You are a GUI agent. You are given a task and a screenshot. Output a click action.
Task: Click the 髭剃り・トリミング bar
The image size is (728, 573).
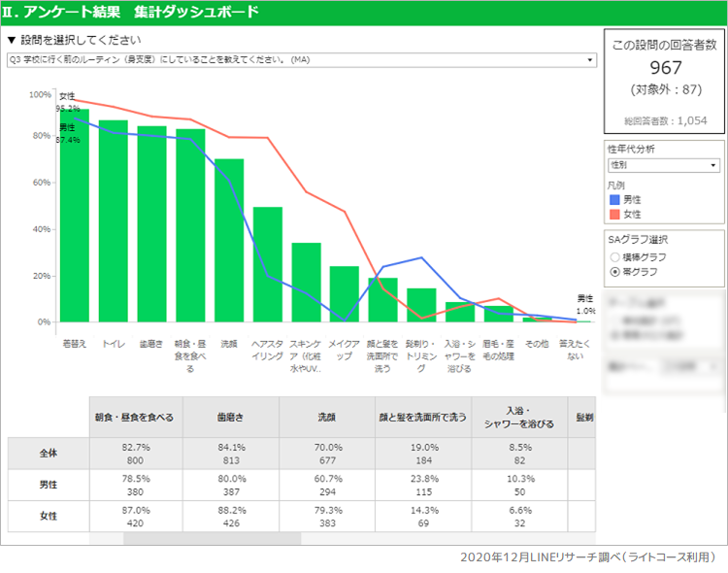point(421,305)
